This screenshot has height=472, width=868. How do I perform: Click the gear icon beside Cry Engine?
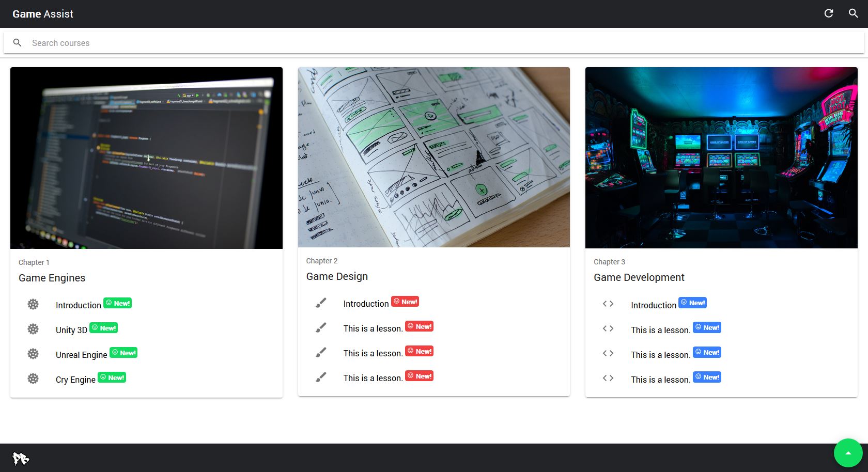[x=33, y=379]
